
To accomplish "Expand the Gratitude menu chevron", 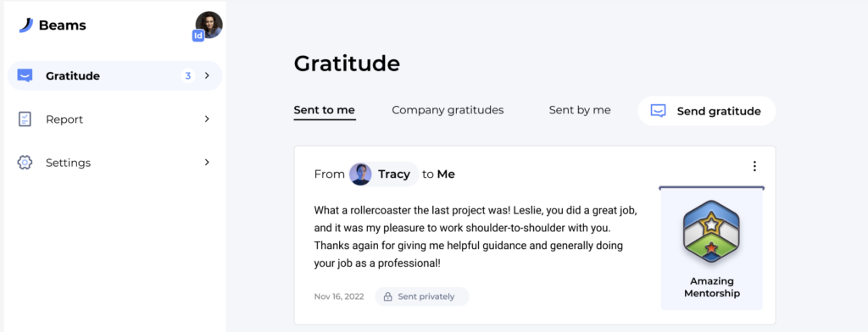I will coord(207,76).
